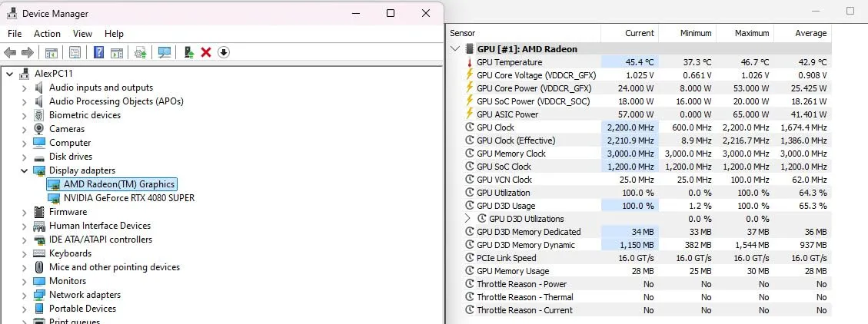Expand the Monitors category arrow
This screenshot has width=868, height=324.
pyautogui.click(x=24, y=282)
